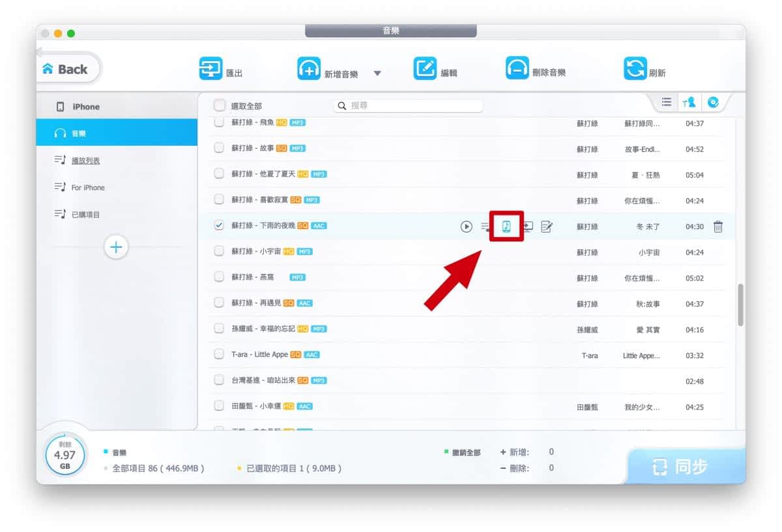
Task: Switch to album disc view icon
Action: (x=713, y=102)
